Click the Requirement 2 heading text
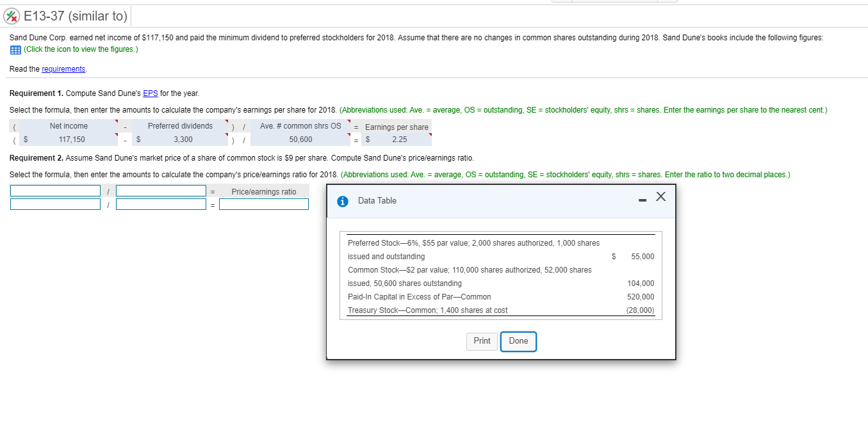The width and height of the screenshot is (868, 423). 37,157
